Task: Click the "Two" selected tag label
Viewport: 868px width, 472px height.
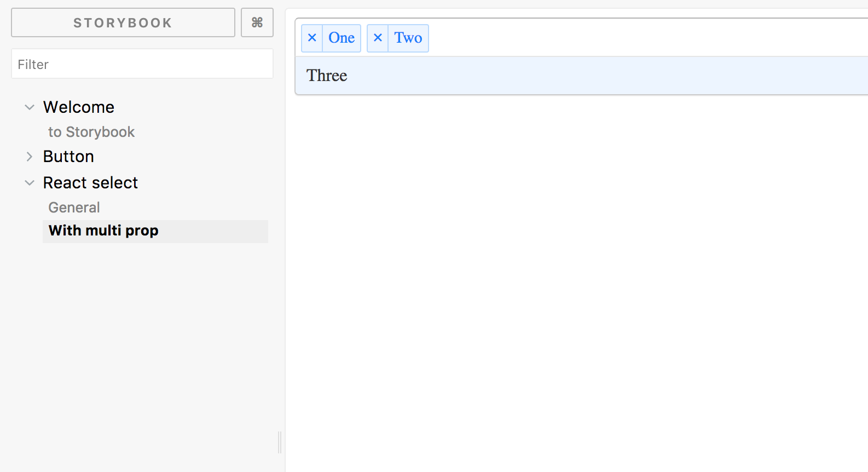Action: 408,38
